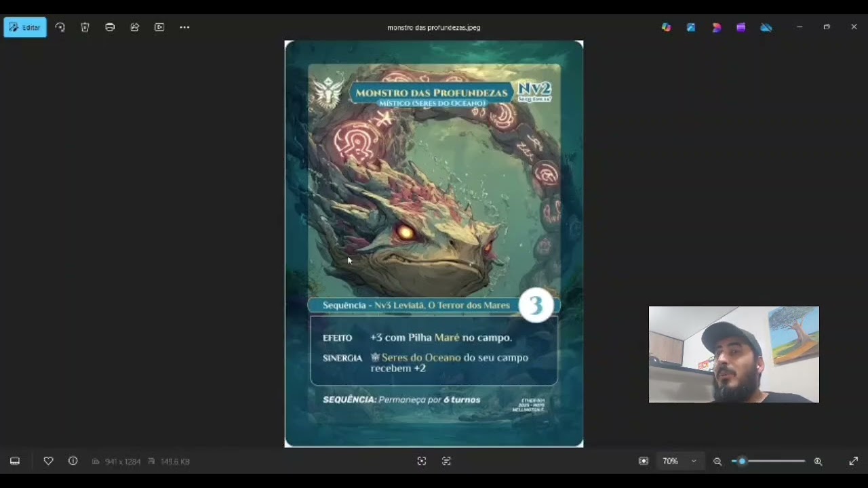The height and width of the screenshot is (488, 868).
Task: Zoom out with the minus magnifier
Action: (x=717, y=461)
